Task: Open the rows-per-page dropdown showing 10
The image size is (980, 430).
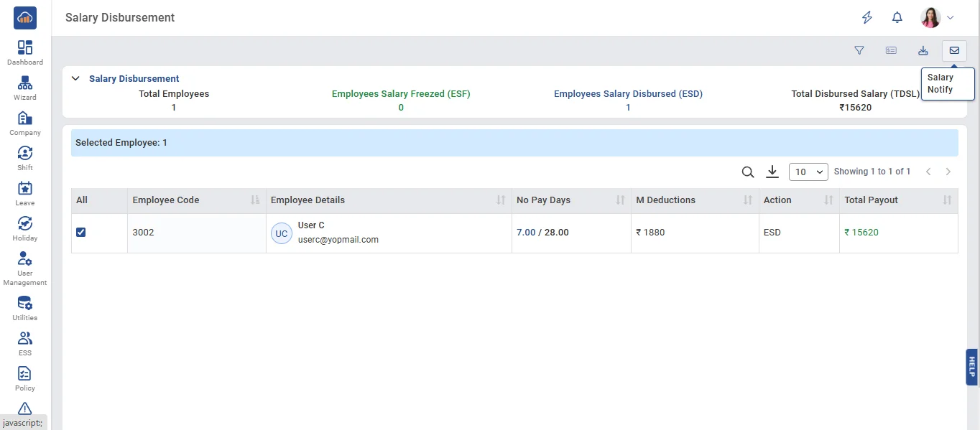Action: (808, 172)
